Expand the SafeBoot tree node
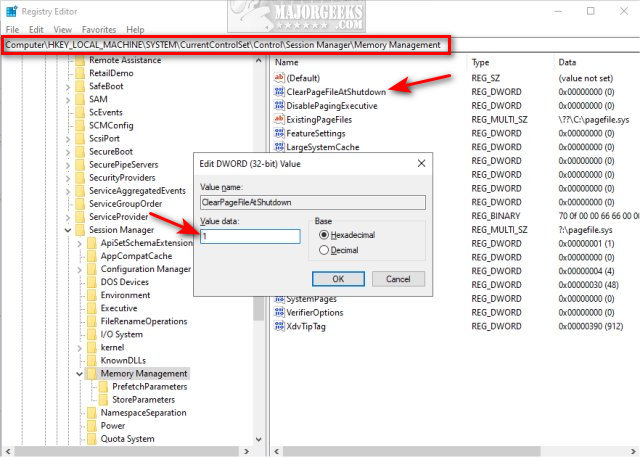Screen dimensions: 640x457 (68, 87)
